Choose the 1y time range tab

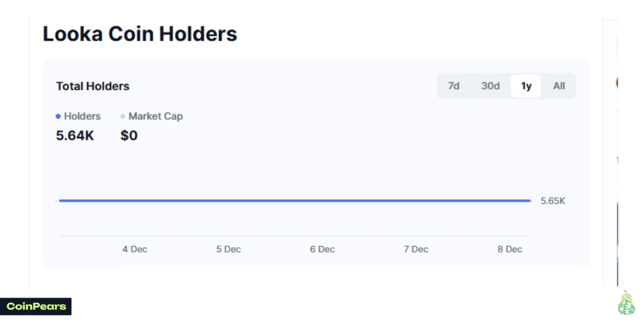click(x=526, y=86)
